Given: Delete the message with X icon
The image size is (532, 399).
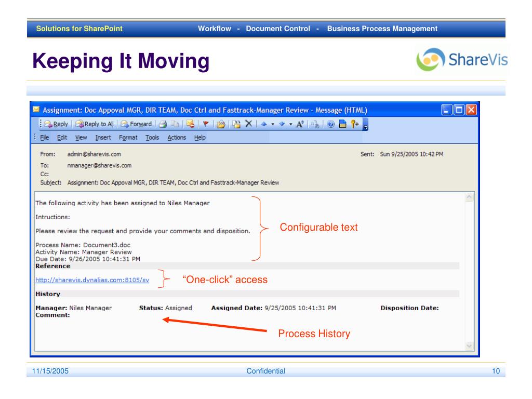Looking at the screenshot, I should tap(249, 124).
